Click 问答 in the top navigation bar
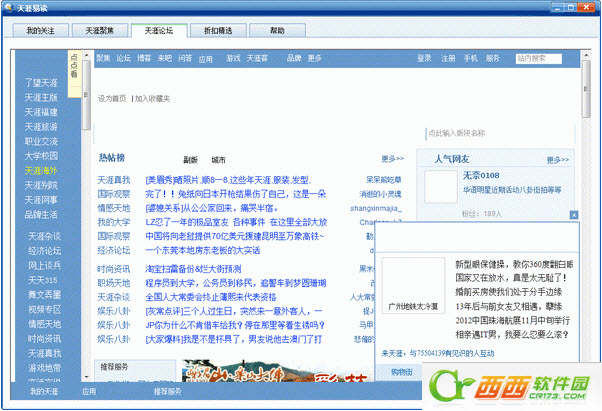 [185, 58]
